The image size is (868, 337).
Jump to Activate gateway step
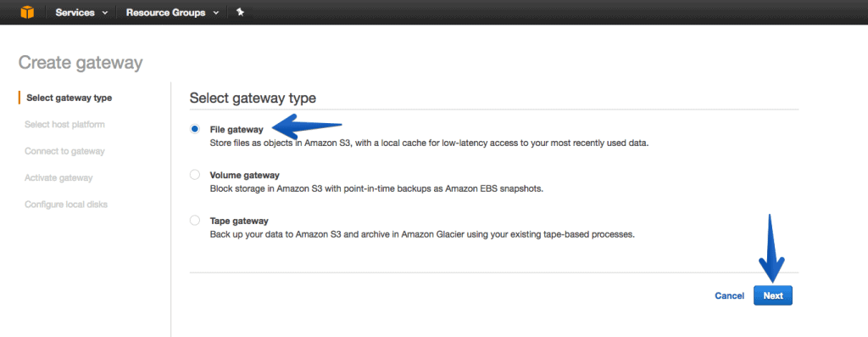point(58,178)
